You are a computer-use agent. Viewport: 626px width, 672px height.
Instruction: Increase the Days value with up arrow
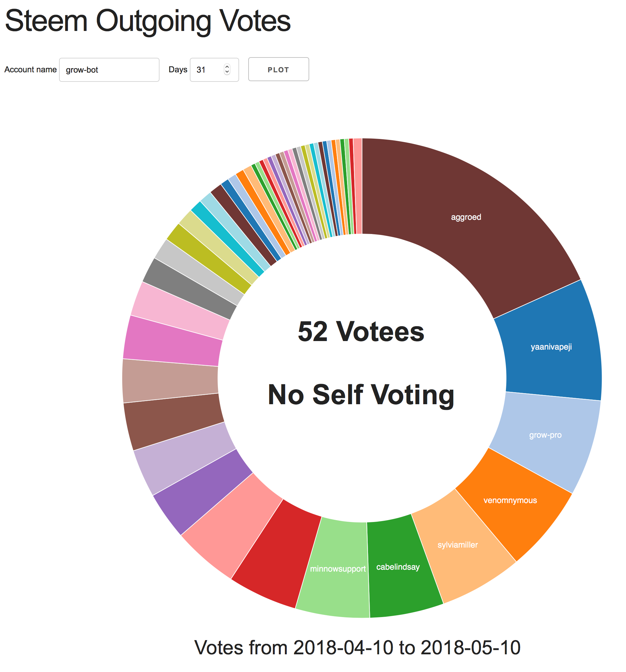tap(227, 67)
